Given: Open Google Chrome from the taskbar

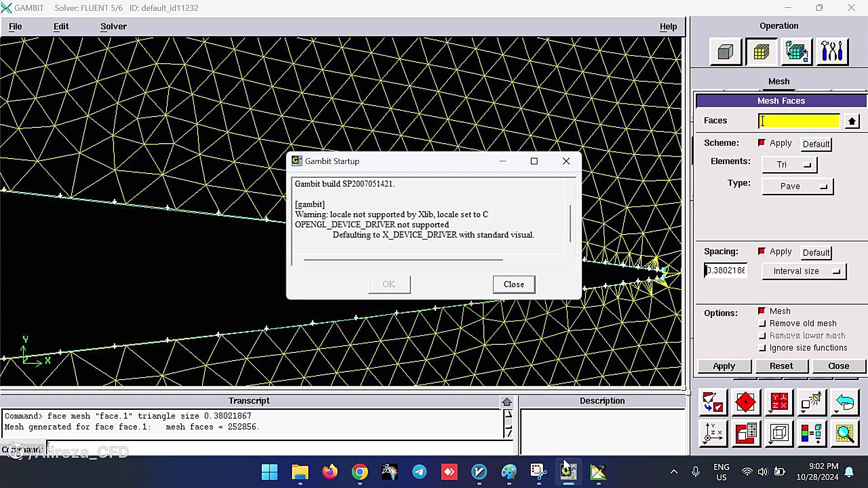Looking at the screenshot, I should pos(359,472).
